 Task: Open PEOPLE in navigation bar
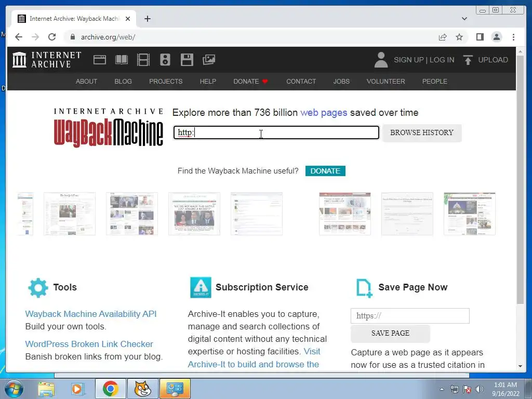coord(435,82)
